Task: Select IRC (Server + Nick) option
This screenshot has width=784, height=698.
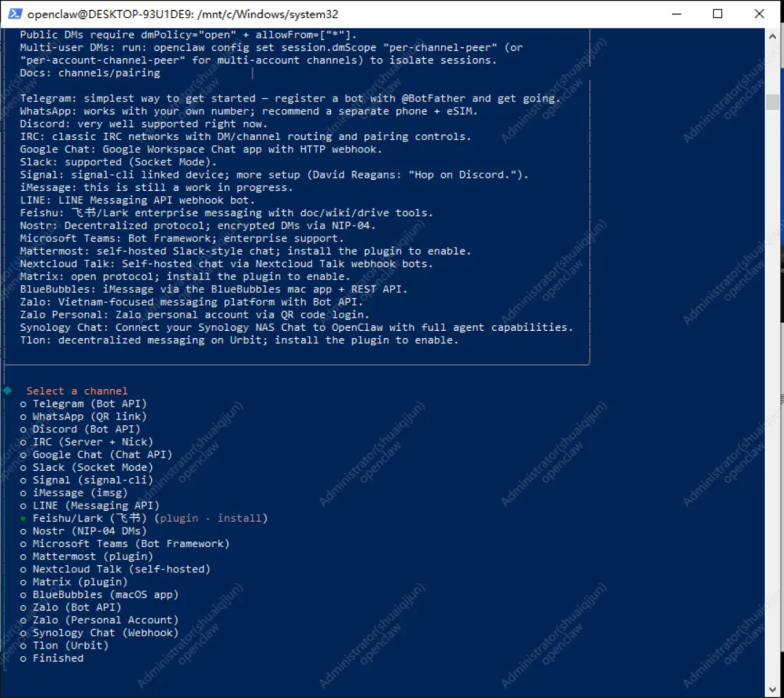Action: tap(86, 442)
